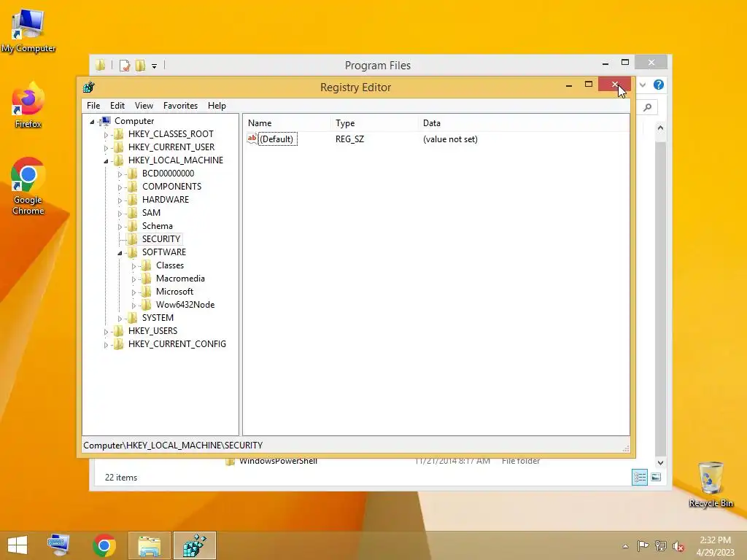This screenshot has width=747, height=560.
Task: Select the Wow6432Node subkey
Action: [185, 305]
